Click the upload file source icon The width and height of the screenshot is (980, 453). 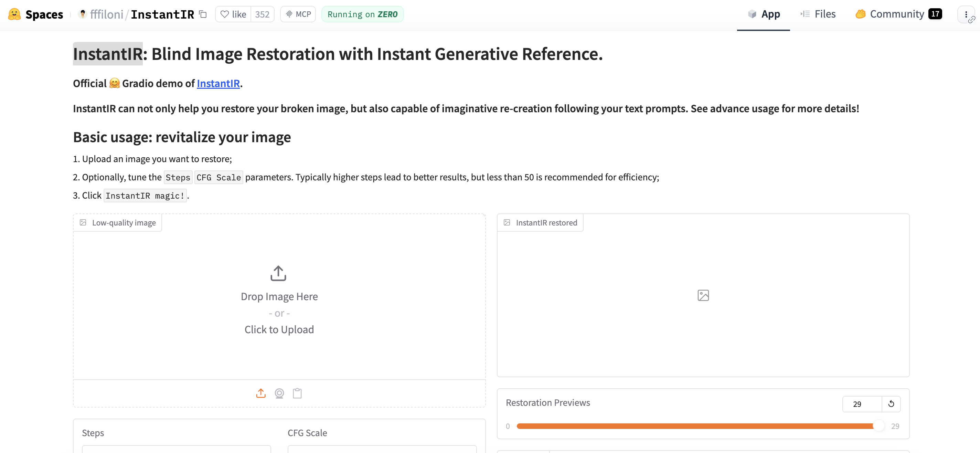tap(260, 393)
